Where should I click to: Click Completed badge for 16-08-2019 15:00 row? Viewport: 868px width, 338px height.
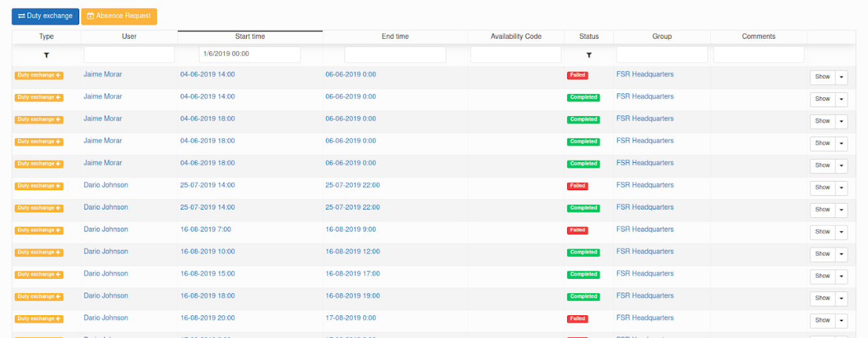point(583,274)
